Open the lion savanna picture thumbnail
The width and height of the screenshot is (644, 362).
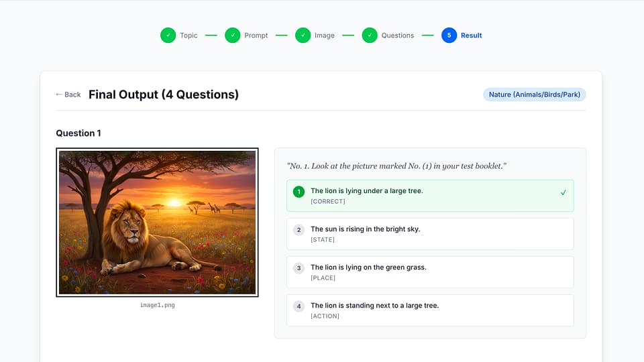157,222
